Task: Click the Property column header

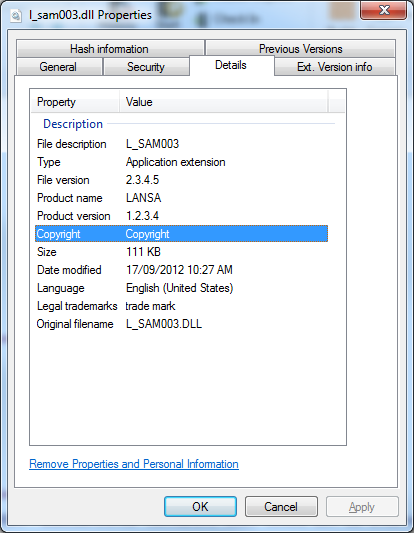Action: [x=75, y=102]
